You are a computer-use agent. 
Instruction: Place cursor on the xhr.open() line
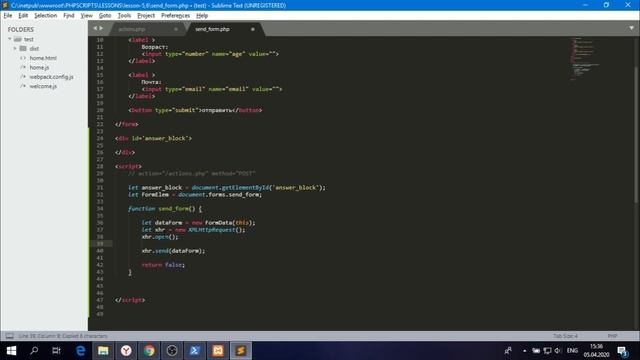click(160, 237)
